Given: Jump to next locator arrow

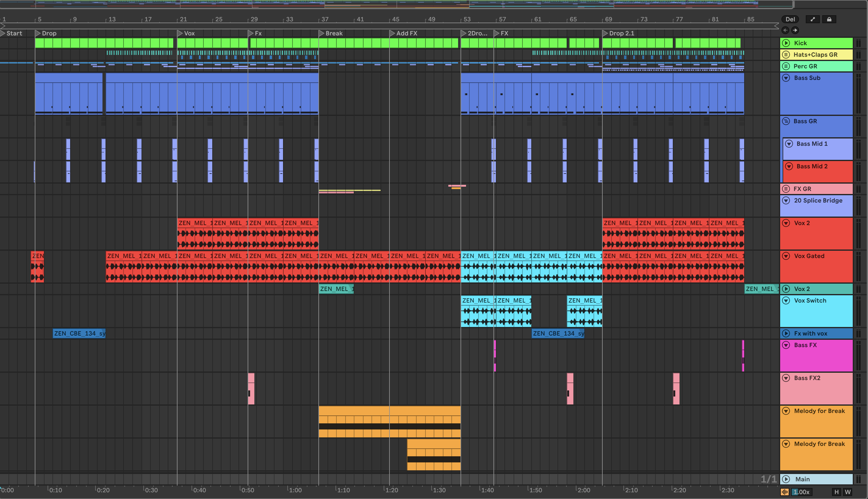Looking at the screenshot, I should pyautogui.click(x=795, y=30).
